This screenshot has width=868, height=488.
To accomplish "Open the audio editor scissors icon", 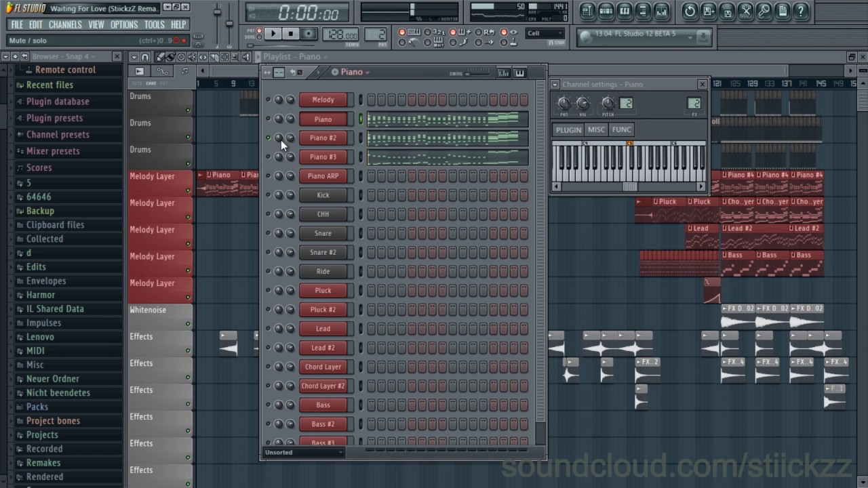I will pyautogui.click(x=745, y=12).
